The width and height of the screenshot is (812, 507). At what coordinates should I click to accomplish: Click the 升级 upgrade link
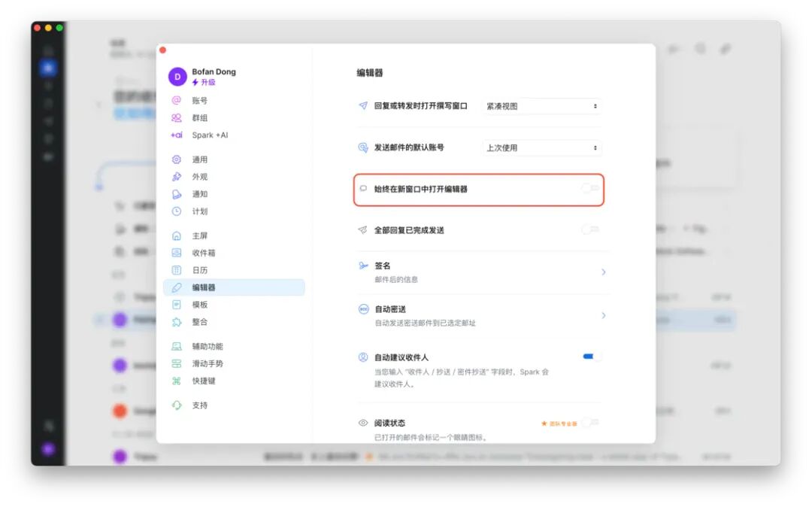click(x=204, y=82)
